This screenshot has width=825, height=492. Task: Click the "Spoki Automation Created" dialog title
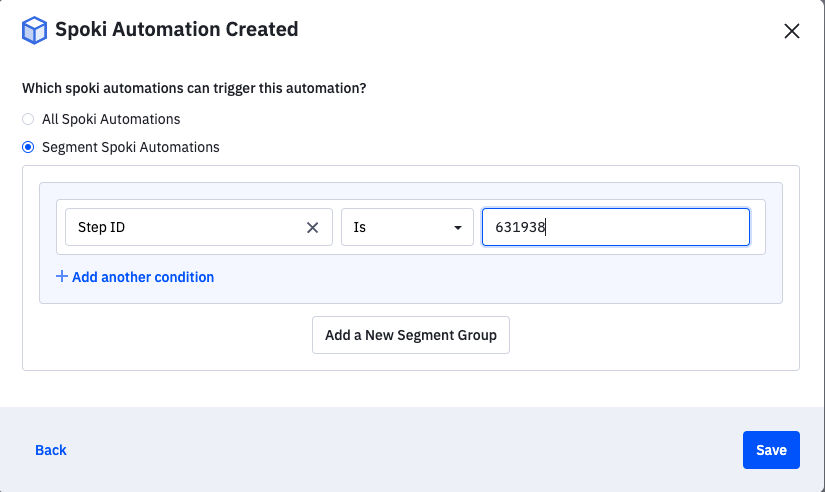click(x=178, y=30)
